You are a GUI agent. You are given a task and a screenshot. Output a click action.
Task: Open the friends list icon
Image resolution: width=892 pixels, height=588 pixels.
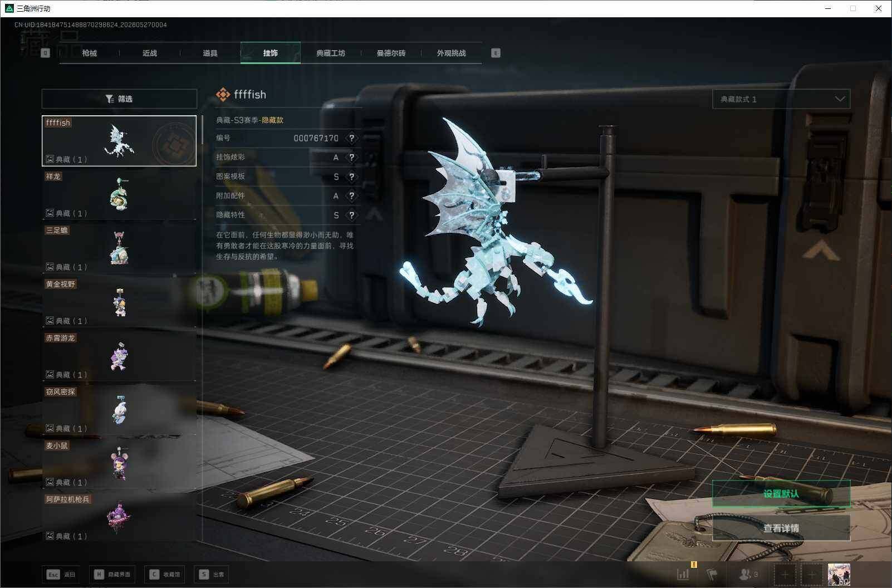pos(748,574)
